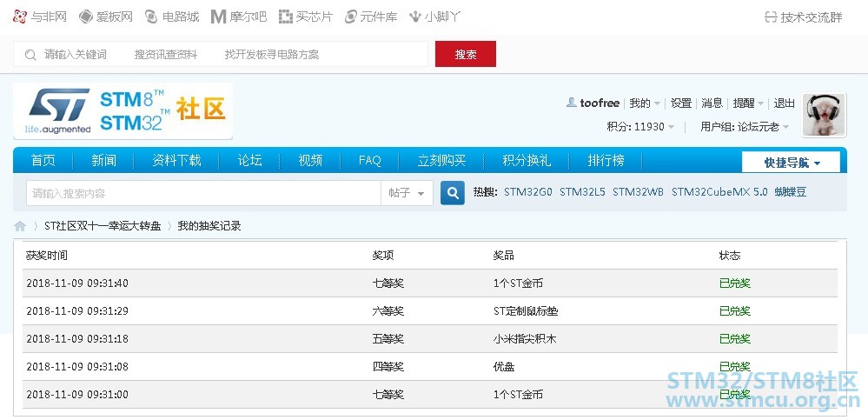Click the 获奖时间 column header
Image resolution: width=868 pixels, height=420 pixels.
47,256
